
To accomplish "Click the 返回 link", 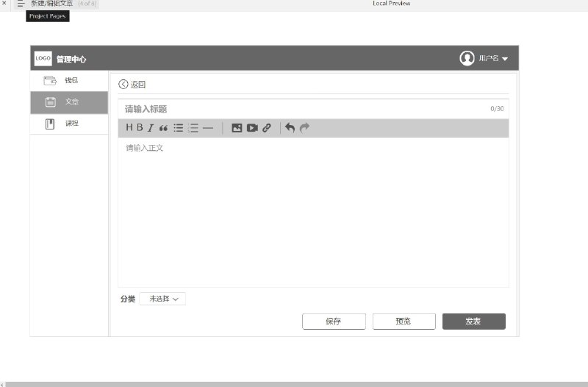I will pyautogui.click(x=137, y=85).
